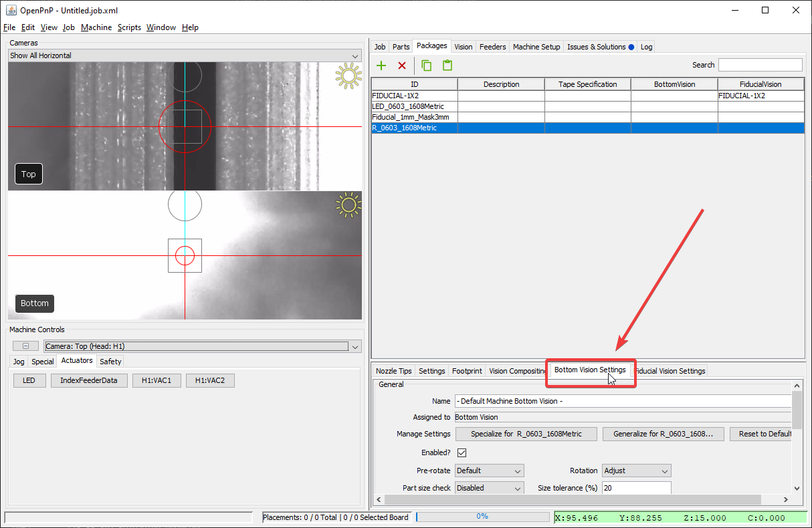The height and width of the screenshot is (528, 812).
Task: Toggle the Top camera light icon
Action: pyautogui.click(x=348, y=76)
